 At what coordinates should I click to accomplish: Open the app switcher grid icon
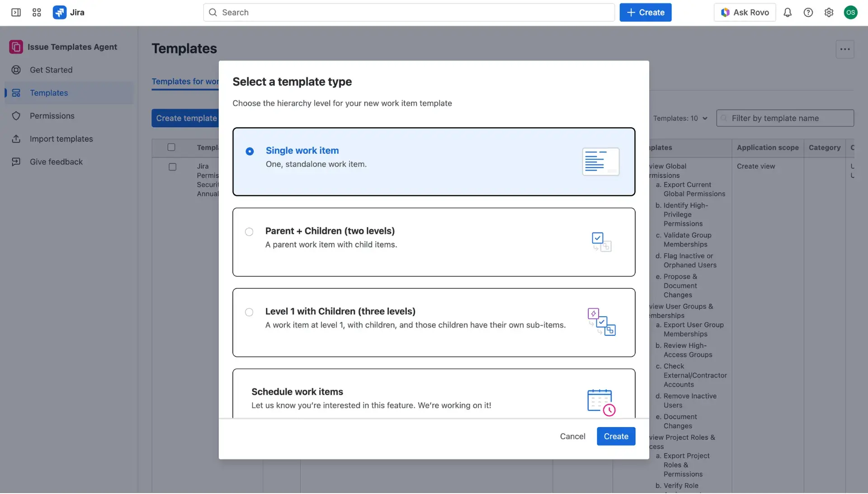[x=37, y=12]
